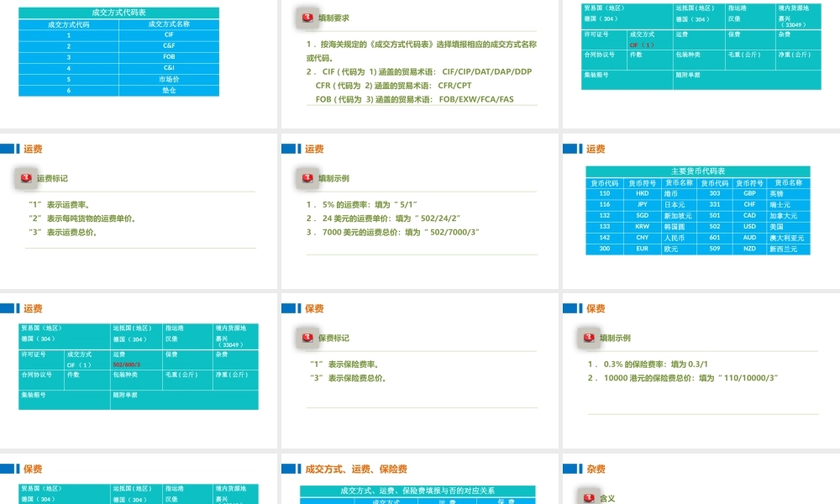Select the 成交方式、运费、保险费 slide thumbnail
Viewport: 840px width, 504px height.
(x=419, y=478)
